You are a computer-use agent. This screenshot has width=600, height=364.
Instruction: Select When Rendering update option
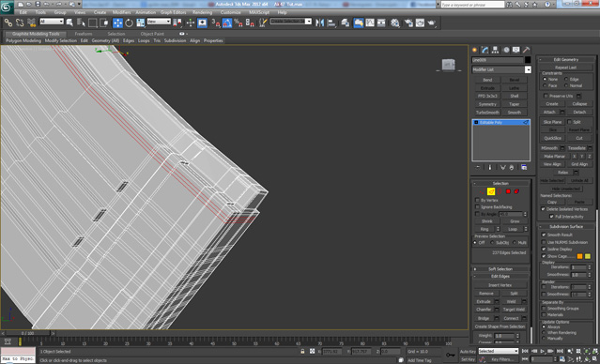click(x=544, y=333)
